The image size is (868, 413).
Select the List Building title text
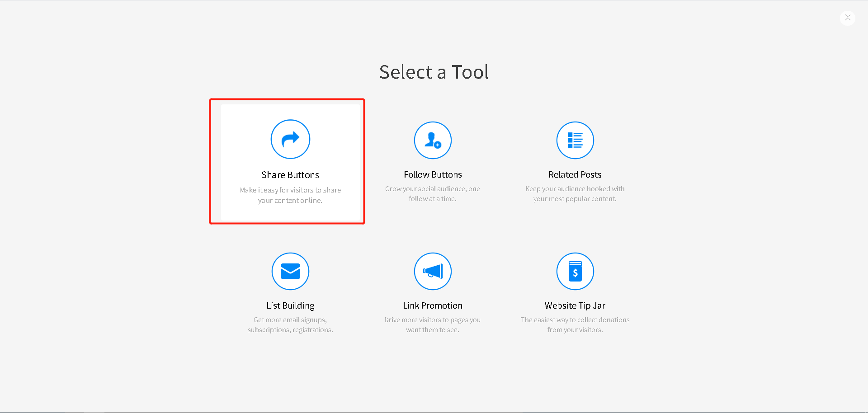point(290,305)
